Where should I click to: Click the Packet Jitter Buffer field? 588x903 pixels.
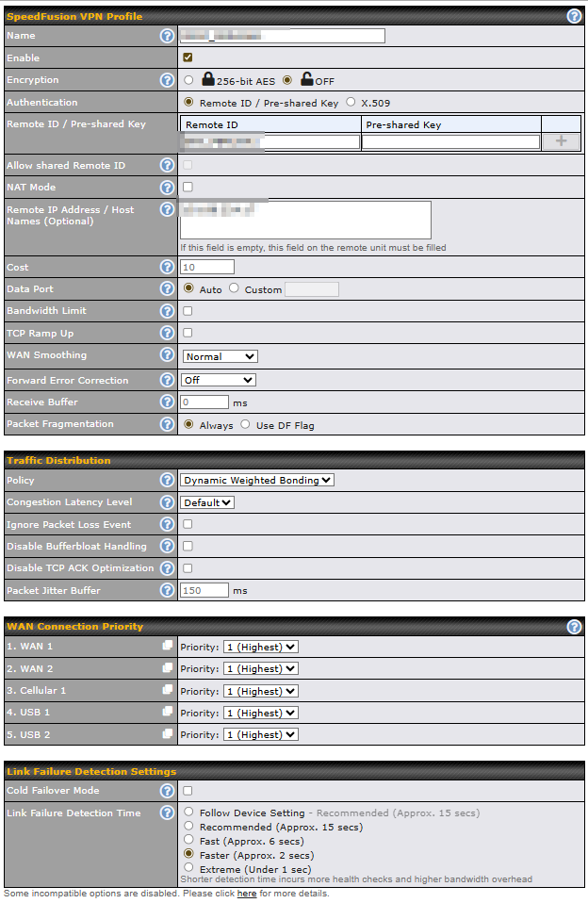[204, 590]
